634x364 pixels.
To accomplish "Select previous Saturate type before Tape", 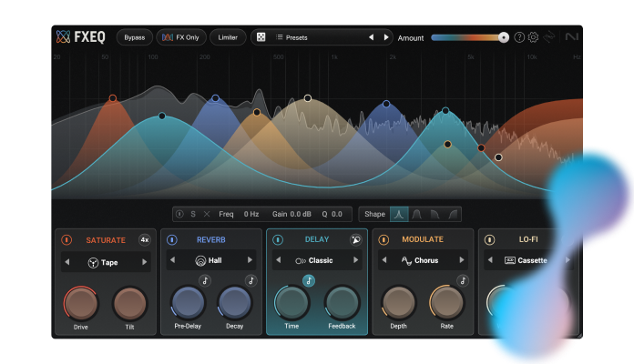I will (67, 262).
